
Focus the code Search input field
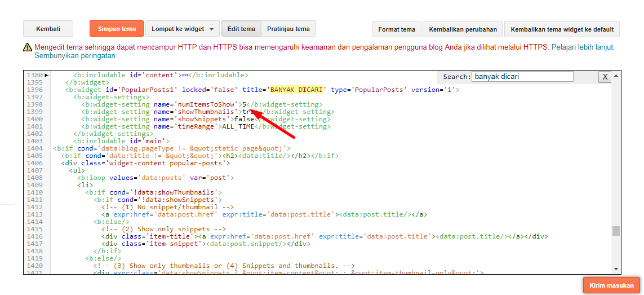(x=522, y=77)
